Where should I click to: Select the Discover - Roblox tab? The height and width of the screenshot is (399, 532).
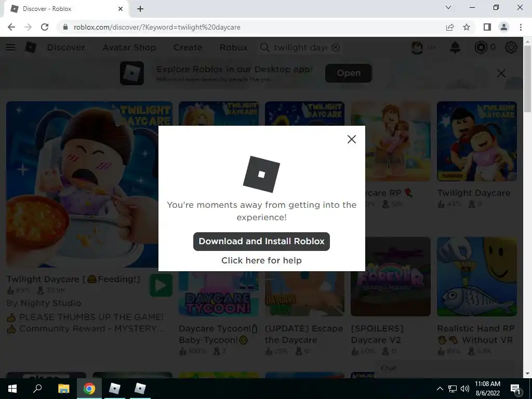point(66,9)
